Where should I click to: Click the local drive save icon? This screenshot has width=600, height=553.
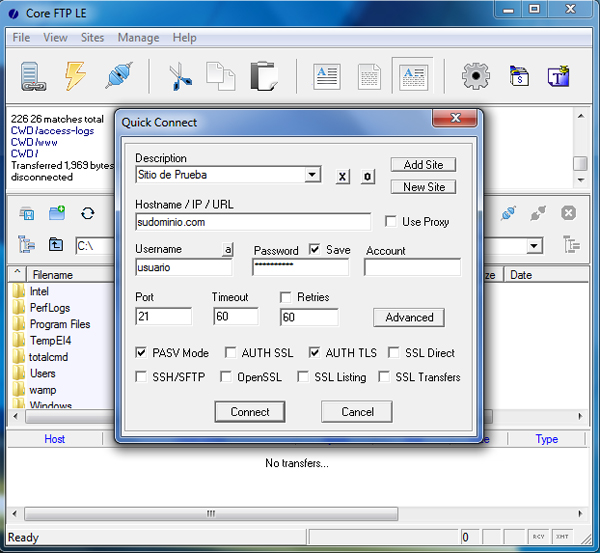click(x=27, y=213)
